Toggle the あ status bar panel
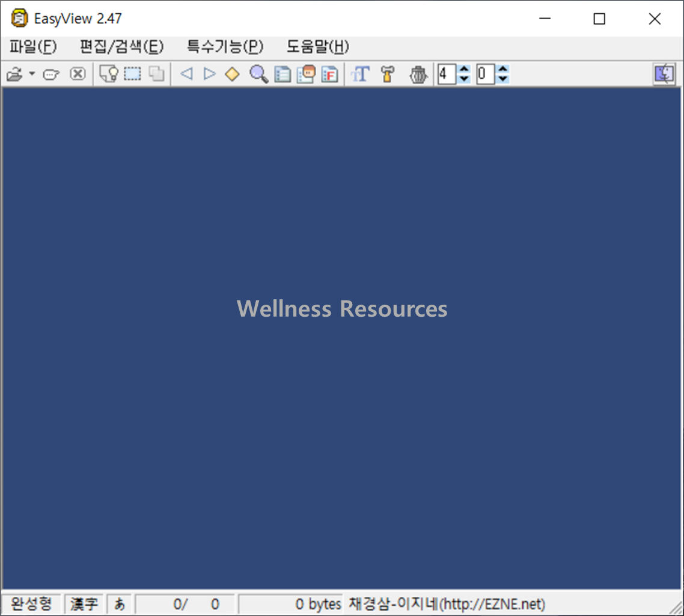Viewport: 684px width, 616px height. 120,604
